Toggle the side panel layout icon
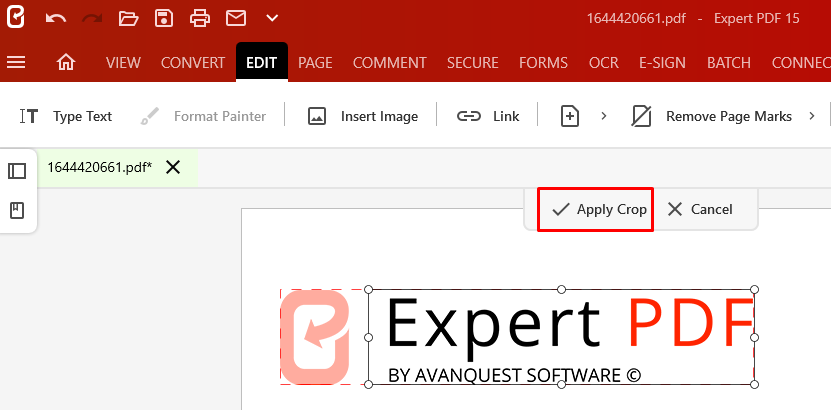The height and width of the screenshot is (410, 831). pyautogui.click(x=17, y=171)
